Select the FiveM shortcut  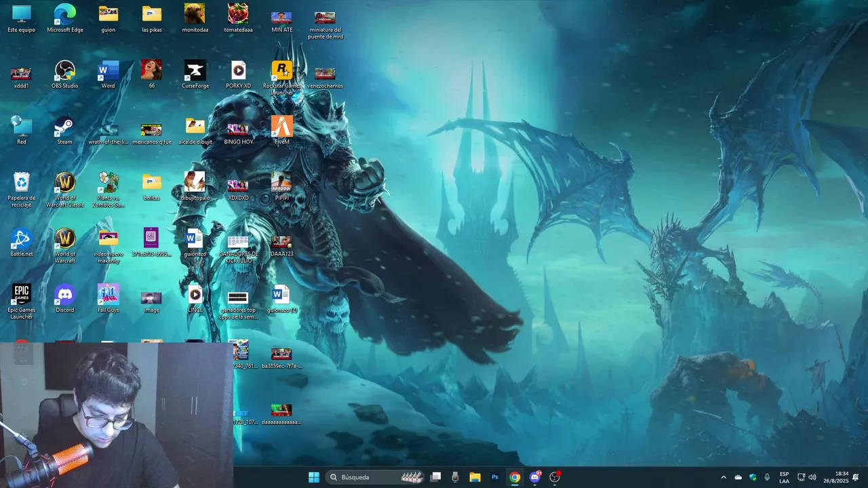[x=282, y=130]
